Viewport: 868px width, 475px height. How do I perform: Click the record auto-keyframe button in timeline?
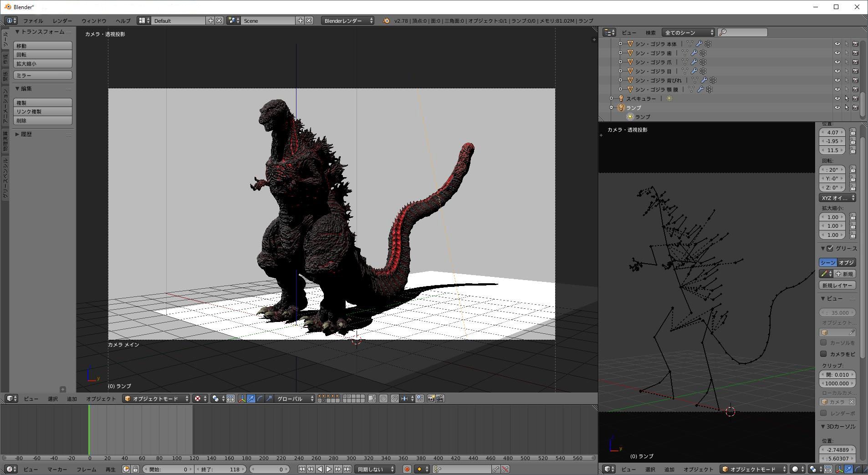point(407,470)
